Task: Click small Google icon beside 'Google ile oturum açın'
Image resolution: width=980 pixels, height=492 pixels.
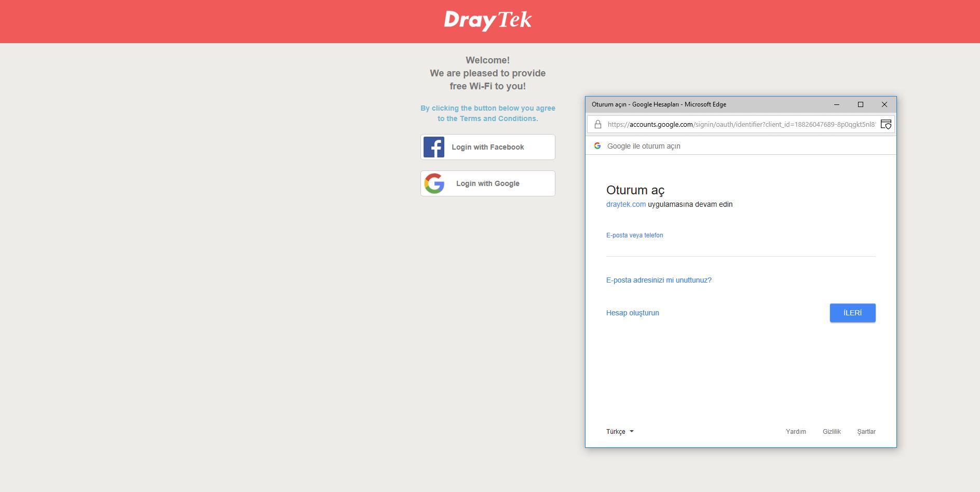Action: coord(597,146)
